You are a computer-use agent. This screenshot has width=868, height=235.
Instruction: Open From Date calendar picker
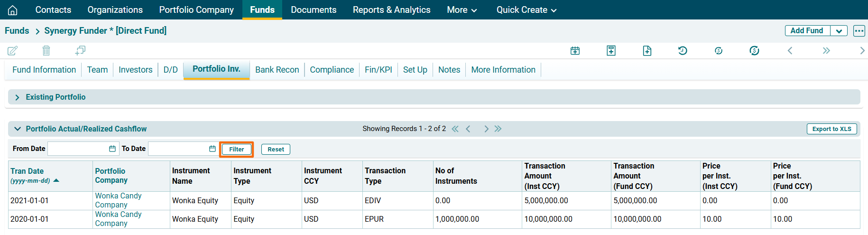pos(112,149)
